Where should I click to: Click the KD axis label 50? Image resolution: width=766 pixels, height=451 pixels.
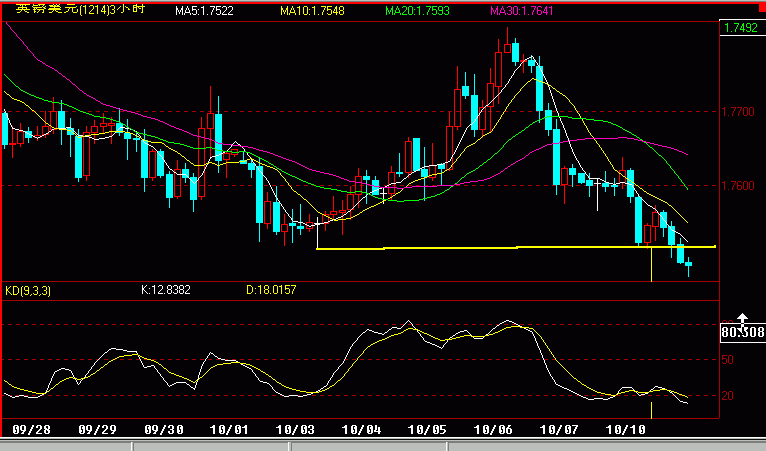click(x=727, y=360)
